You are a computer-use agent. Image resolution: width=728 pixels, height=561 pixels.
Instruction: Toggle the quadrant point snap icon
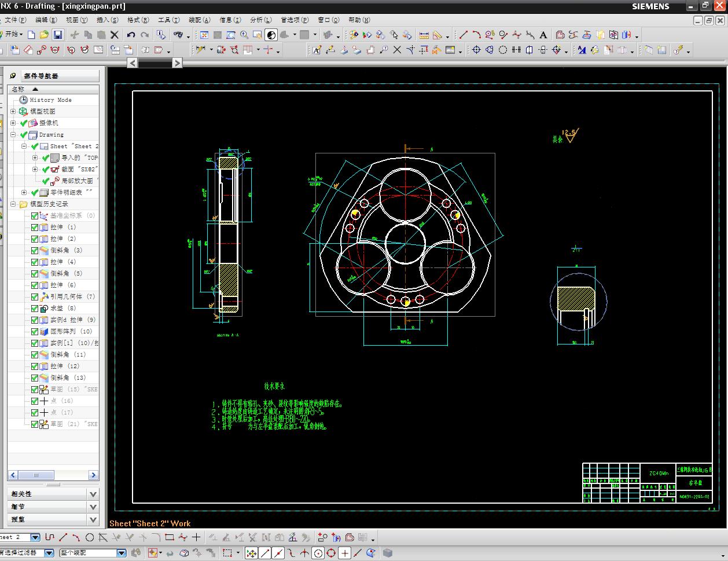pos(332,553)
